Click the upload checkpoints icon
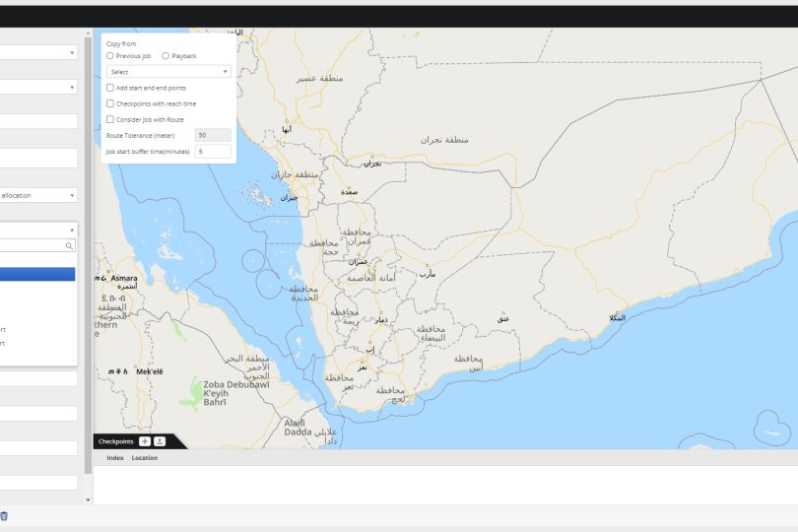The height and width of the screenshot is (532, 798). [x=160, y=441]
